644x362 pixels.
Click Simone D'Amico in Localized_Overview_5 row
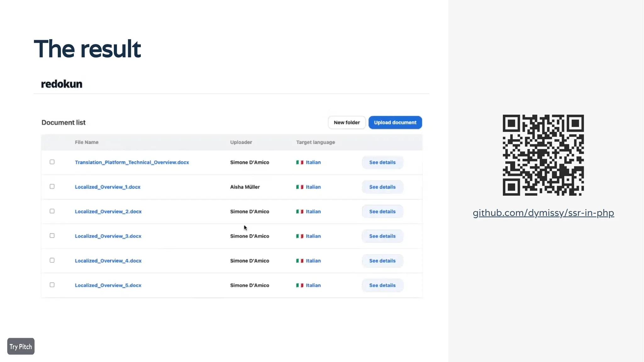click(250, 285)
